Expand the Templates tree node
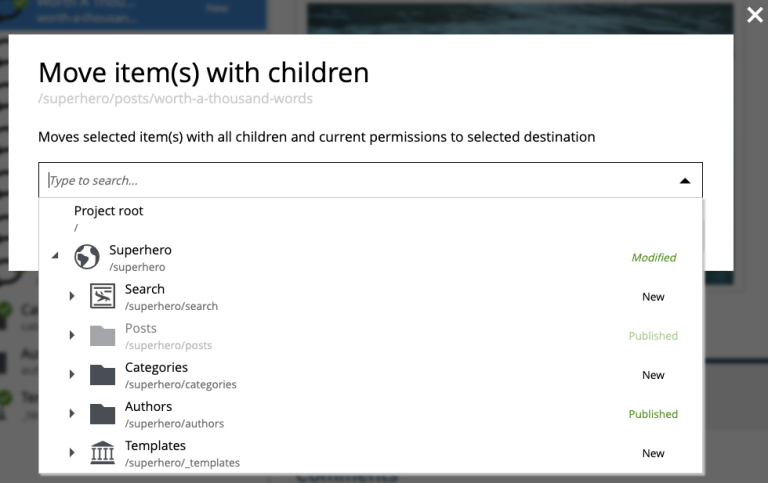Screen dimensions: 768x483 click(x=72, y=453)
